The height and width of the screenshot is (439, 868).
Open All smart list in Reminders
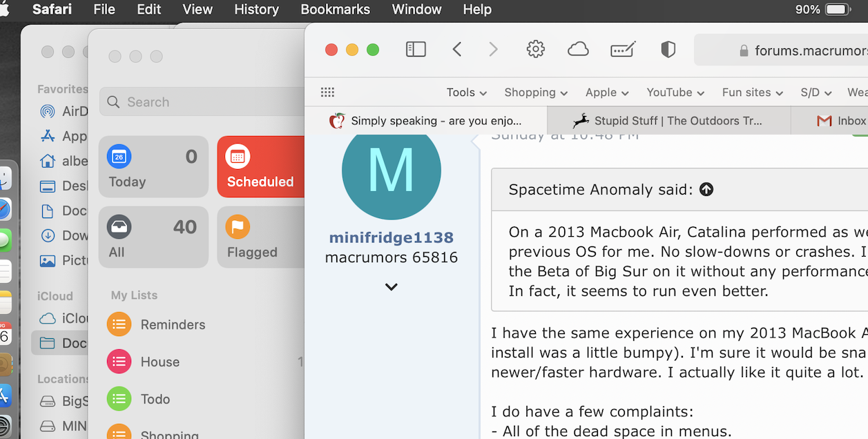point(153,237)
